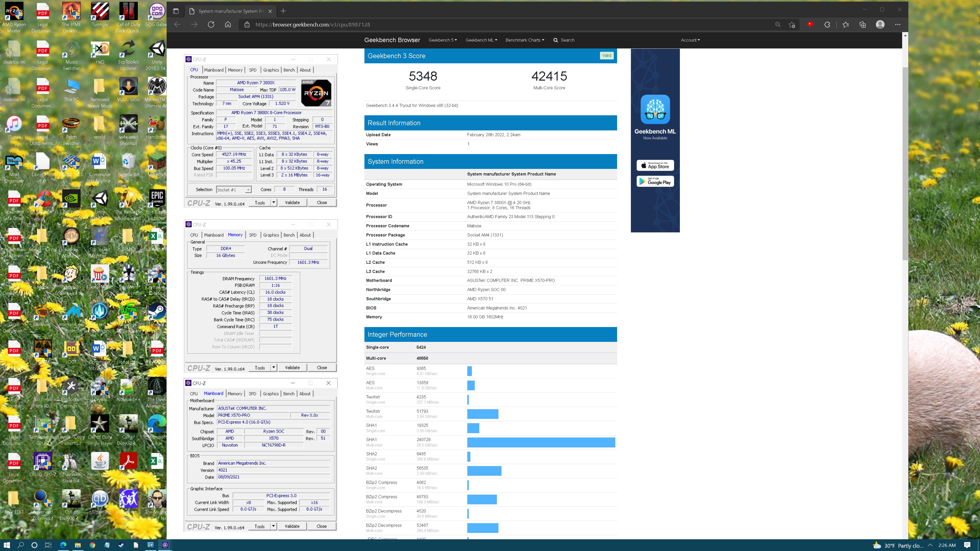Open the Geekbench Browser home link

pos(392,40)
